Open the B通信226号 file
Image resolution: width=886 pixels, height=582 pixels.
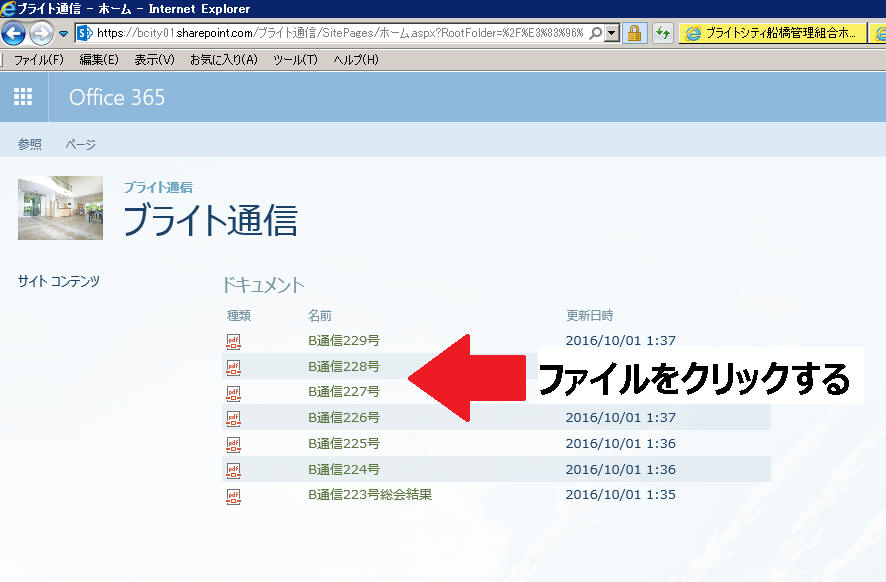coord(344,417)
